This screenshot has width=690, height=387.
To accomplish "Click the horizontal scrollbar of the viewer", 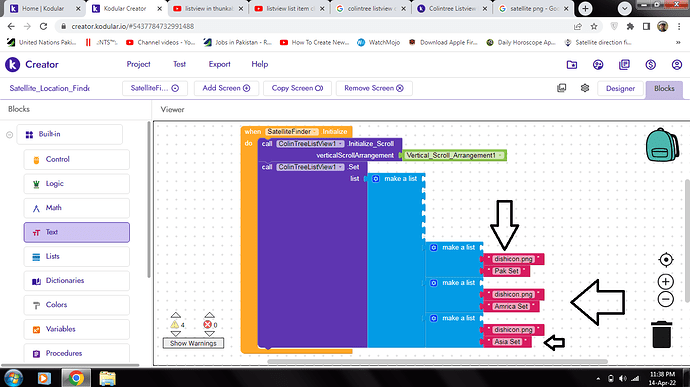I will pos(437,361).
